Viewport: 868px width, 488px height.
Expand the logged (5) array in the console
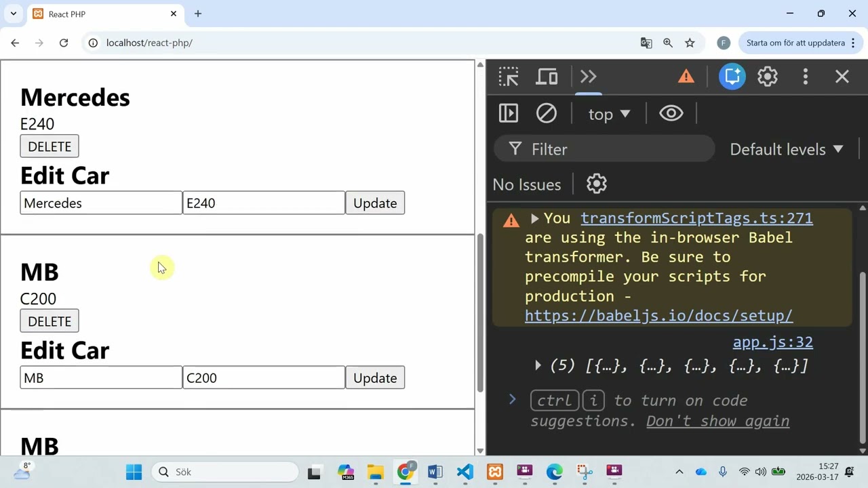coord(538,365)
